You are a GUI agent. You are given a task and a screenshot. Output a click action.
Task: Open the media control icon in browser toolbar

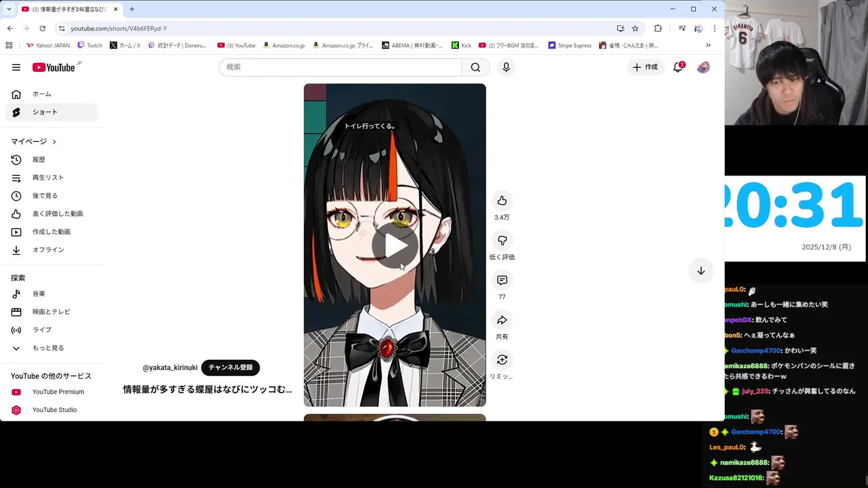(682, 28)
